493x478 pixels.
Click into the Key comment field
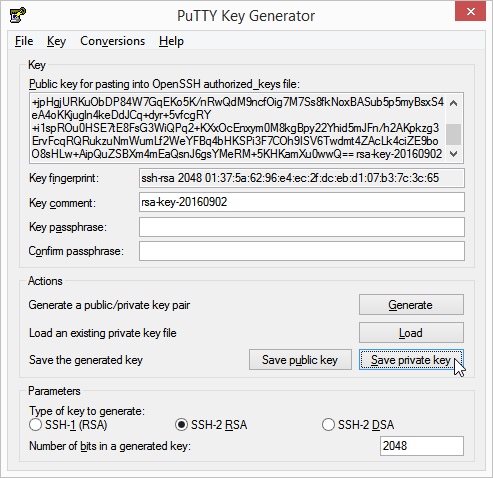(x=302, y=202)
